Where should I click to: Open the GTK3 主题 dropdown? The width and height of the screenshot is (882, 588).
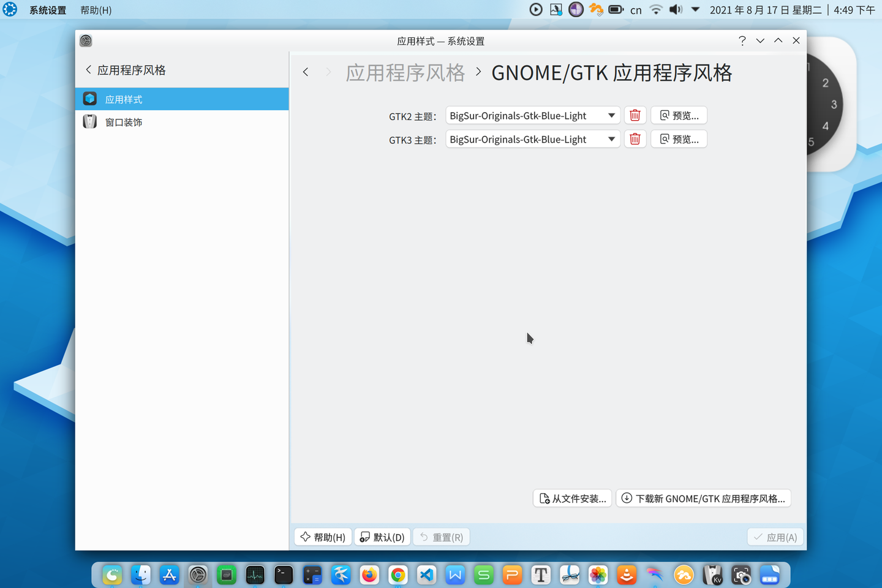(533, 139)
